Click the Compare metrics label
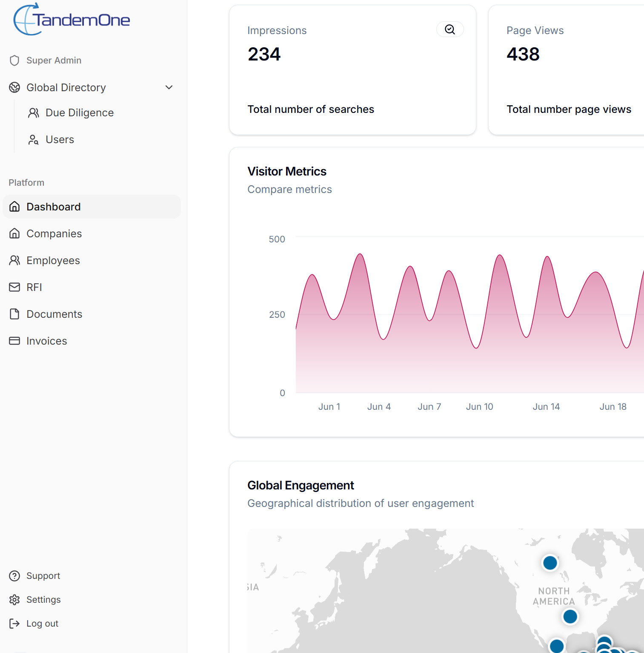 (x=289, y=189)
